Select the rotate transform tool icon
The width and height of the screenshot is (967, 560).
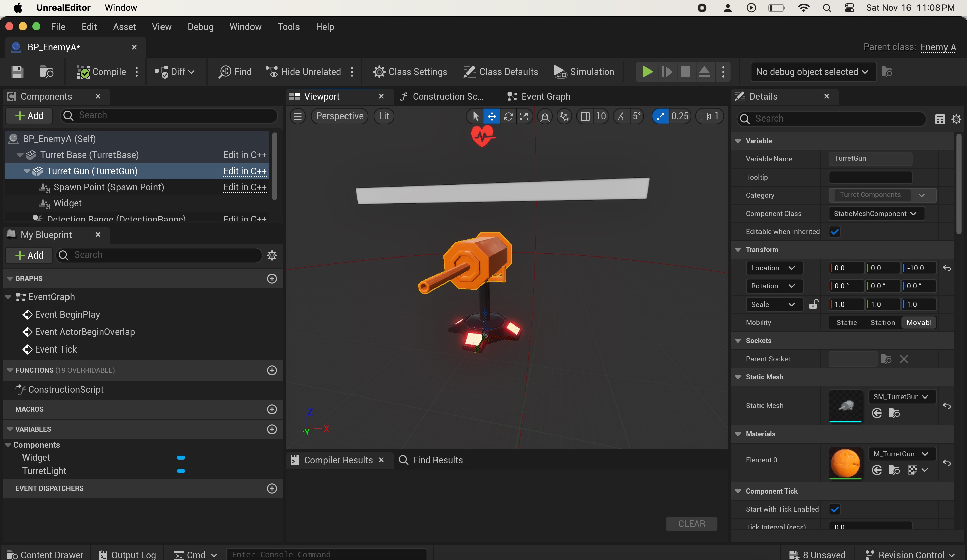pos(508,116)
